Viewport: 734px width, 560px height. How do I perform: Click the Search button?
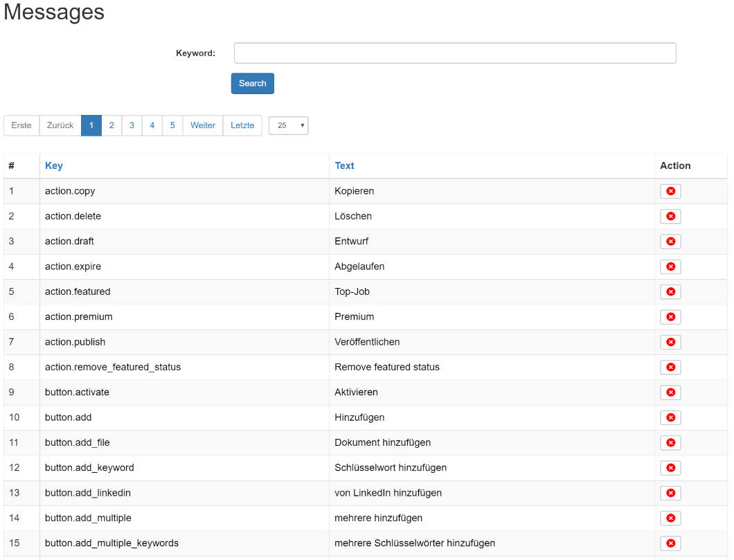click(x=252, y=83)
